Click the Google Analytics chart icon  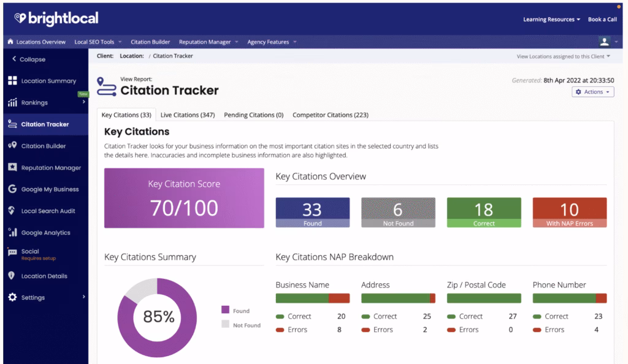coord(12,233)
